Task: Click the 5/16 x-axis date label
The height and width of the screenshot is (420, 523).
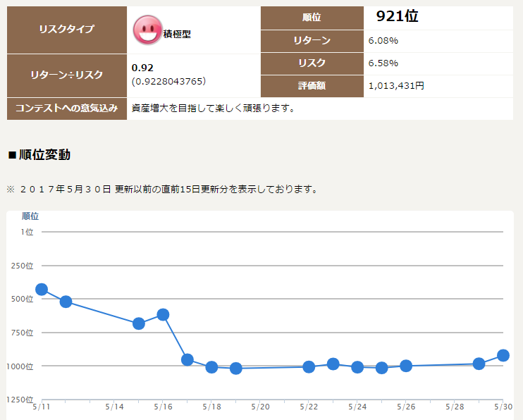Action: [163, 407]
